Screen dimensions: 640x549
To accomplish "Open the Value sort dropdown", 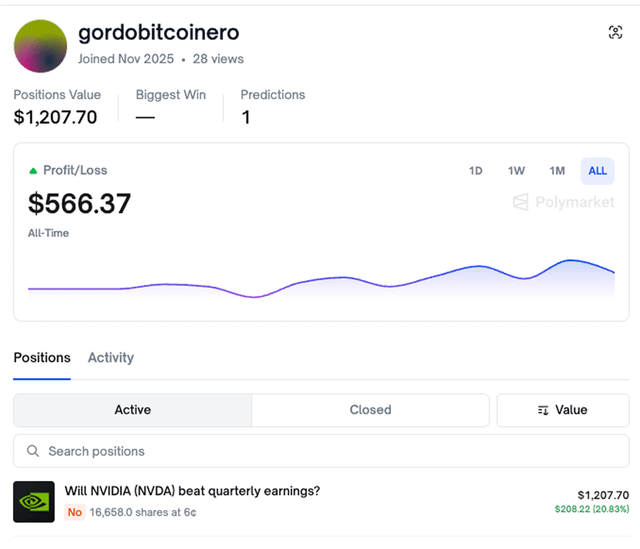I will (562, 410).
